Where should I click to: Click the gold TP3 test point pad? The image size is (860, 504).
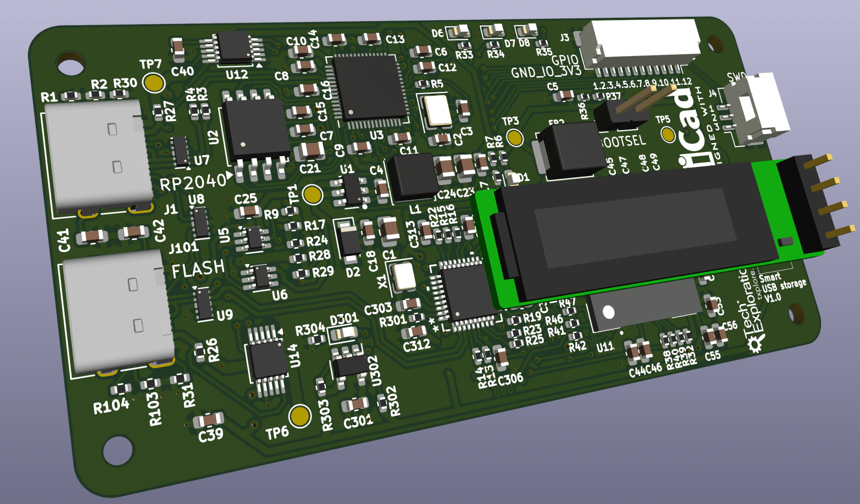[x=515, y=138]
